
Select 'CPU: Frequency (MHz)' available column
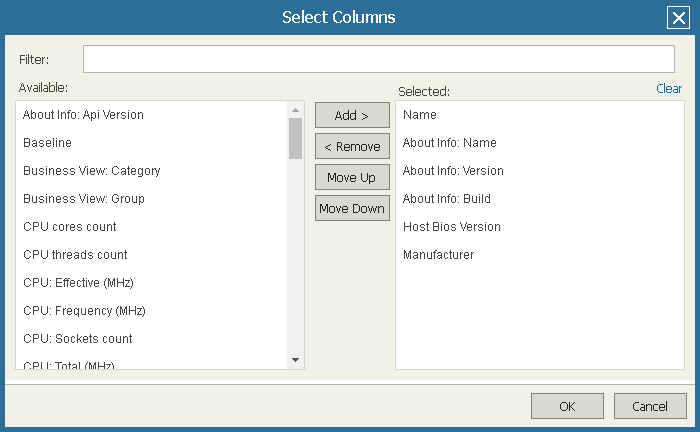point(152,311)
